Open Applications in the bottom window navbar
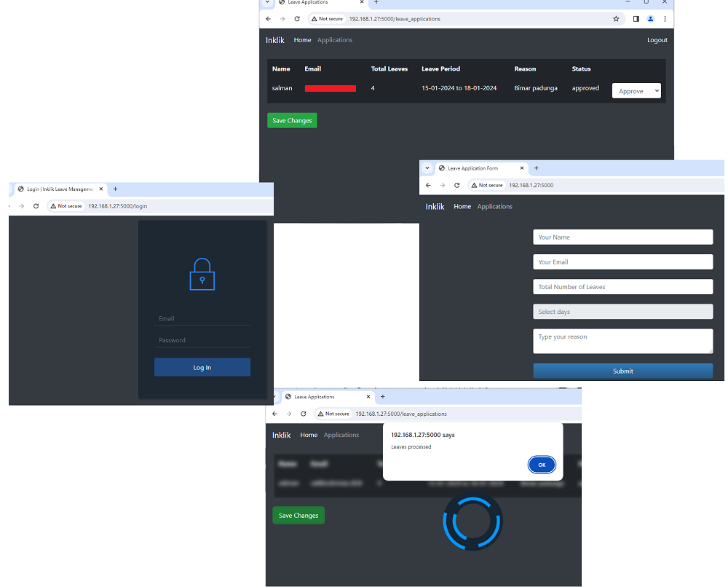 [341, 435]
